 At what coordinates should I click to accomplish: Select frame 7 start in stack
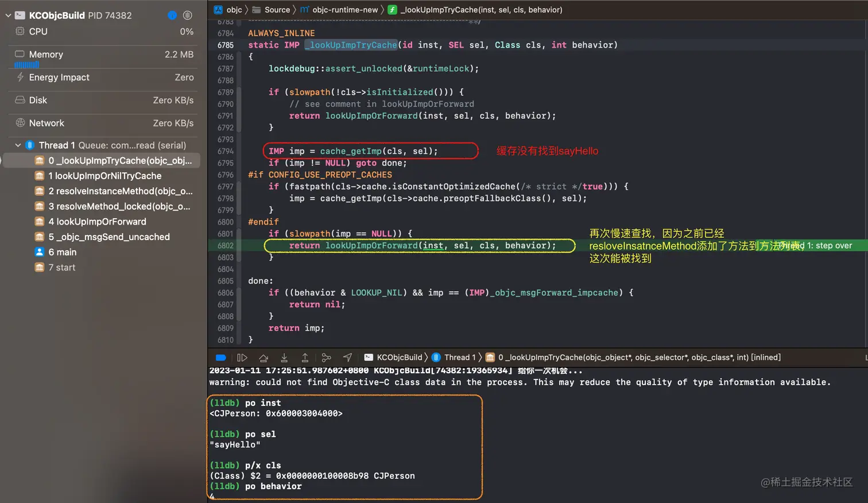click(x=101, y=267)
